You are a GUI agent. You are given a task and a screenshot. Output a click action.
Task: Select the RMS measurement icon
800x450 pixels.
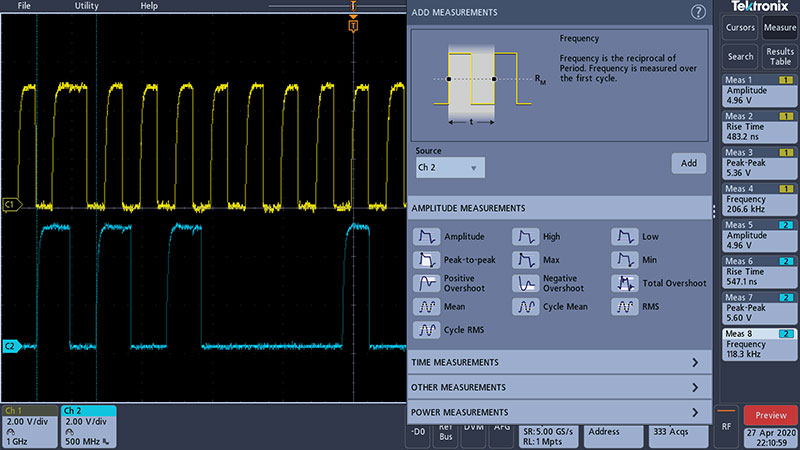pyautogui.click(x=624, y=307)
